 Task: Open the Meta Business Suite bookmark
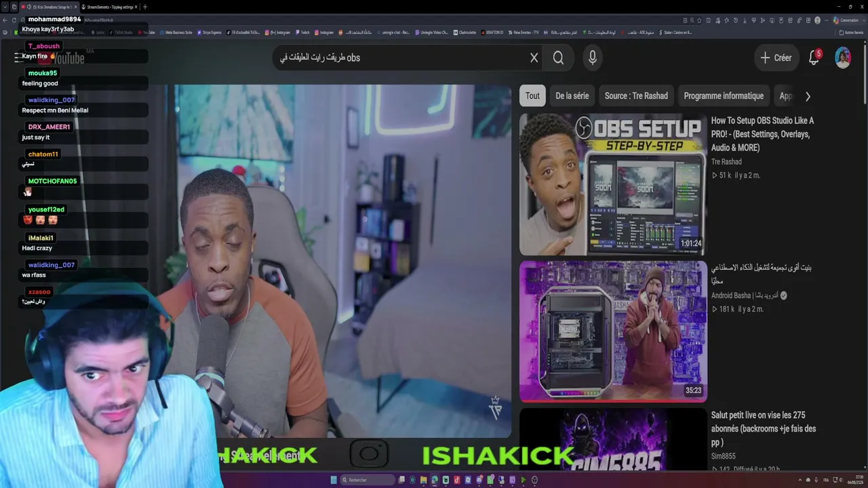[x=176, y=32]
